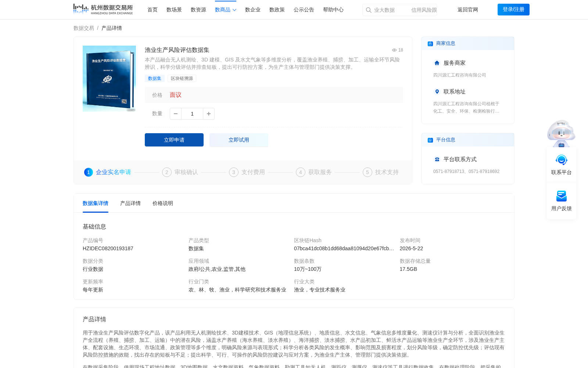
Task: Switch to the 产品详情 tab
Action: pos(130,203)
